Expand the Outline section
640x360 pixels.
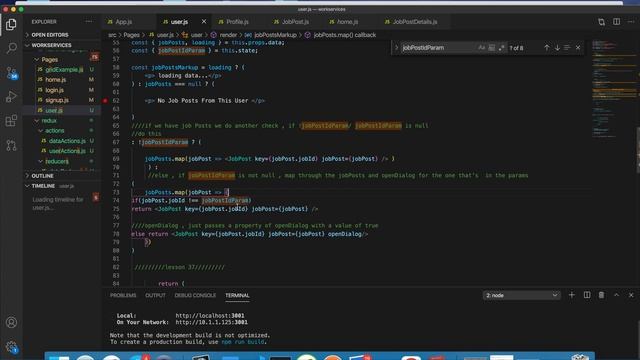point(61,176)
